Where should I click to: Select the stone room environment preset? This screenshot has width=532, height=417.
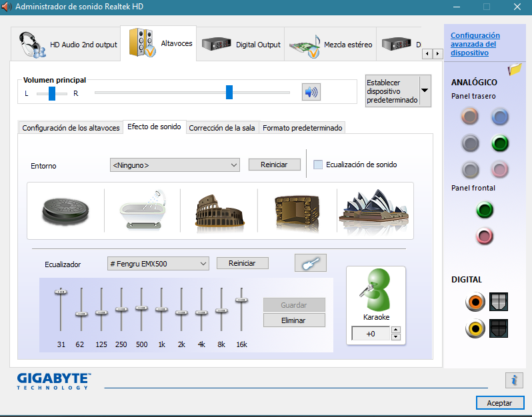tap(297, 211)
